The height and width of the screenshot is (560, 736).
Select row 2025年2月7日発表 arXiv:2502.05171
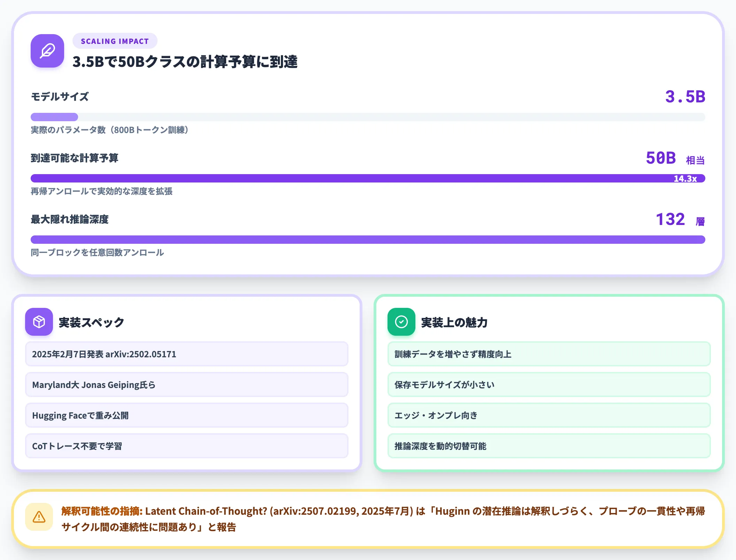pyautogui.click(x=187, y=354)
